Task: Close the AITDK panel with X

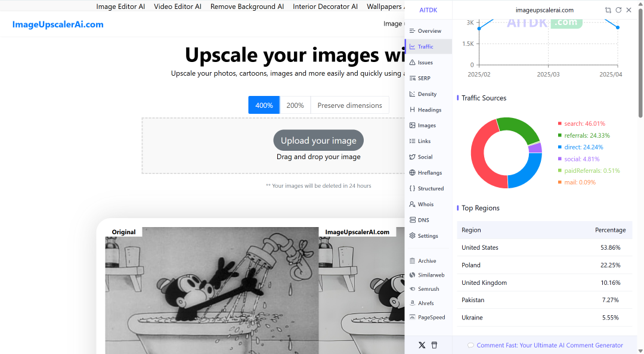Action: coord(629,10)
